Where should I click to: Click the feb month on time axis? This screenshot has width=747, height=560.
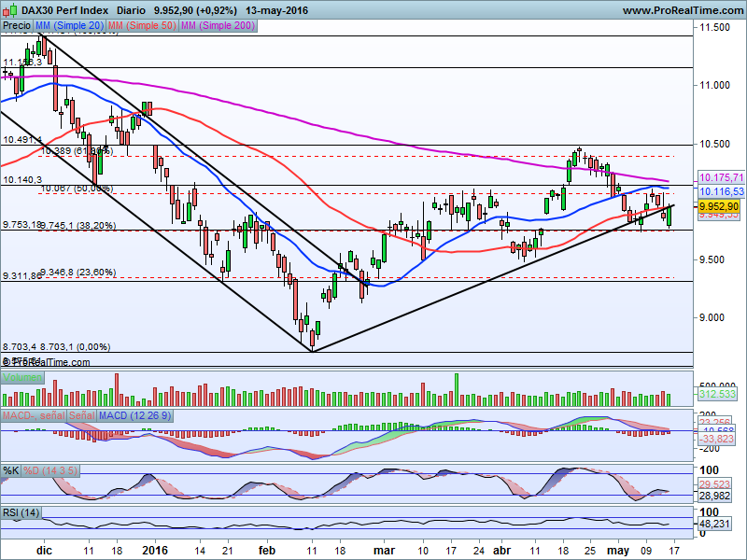pyautogui.click(x=267, y=550)
